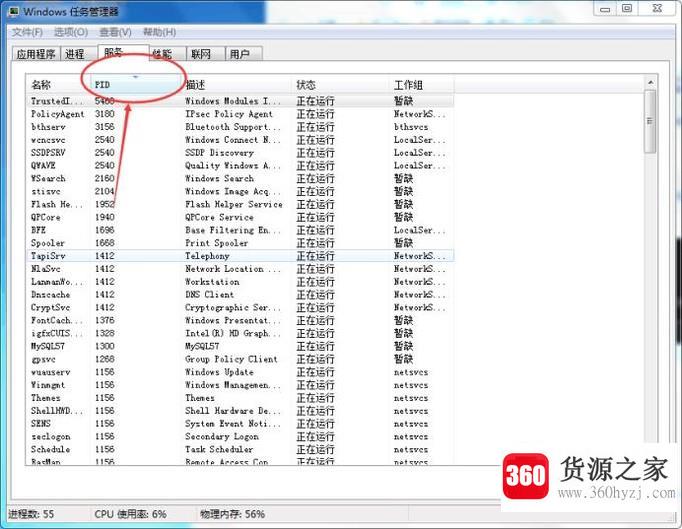Click the Task Manager title bar icon

14,11
